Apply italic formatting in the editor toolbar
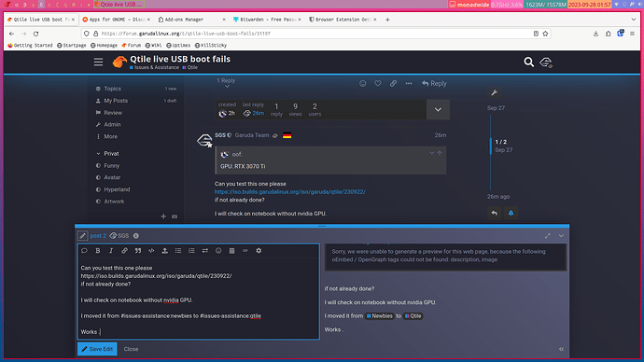Screen dimensions: 644x362 pos(111,251)
